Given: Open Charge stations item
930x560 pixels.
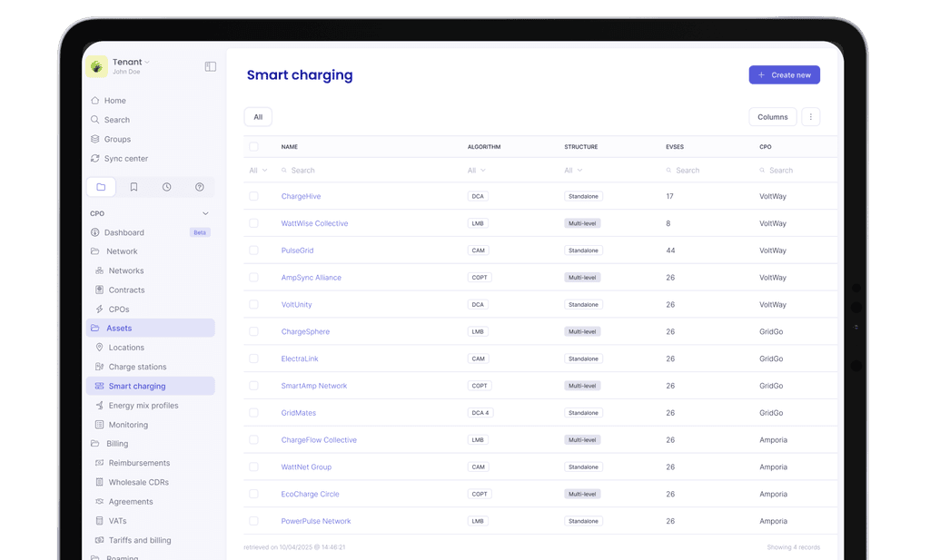Looking at the screenshot, I should [137, 367].
